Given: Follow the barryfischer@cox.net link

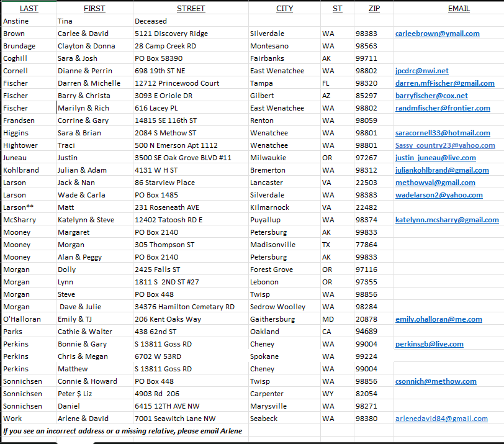Looking at the screenshot, I should click(431, 96).
